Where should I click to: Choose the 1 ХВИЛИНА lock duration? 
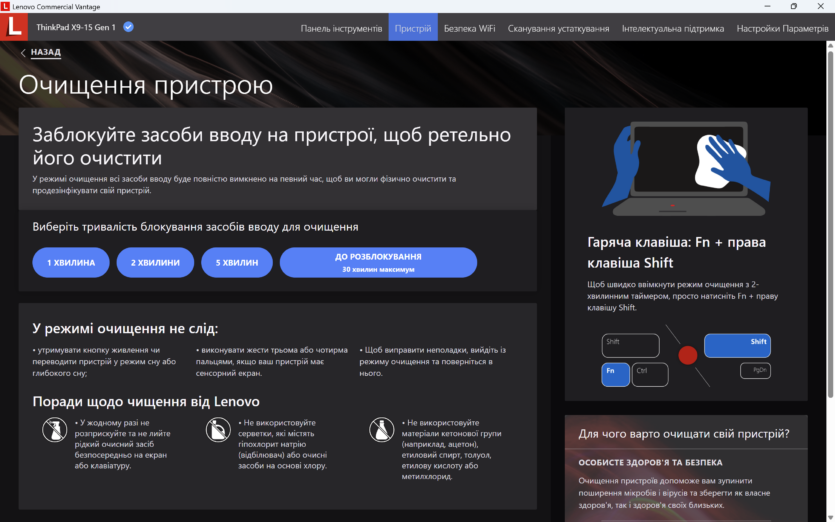pyautogui.click(x=71, y=263)
